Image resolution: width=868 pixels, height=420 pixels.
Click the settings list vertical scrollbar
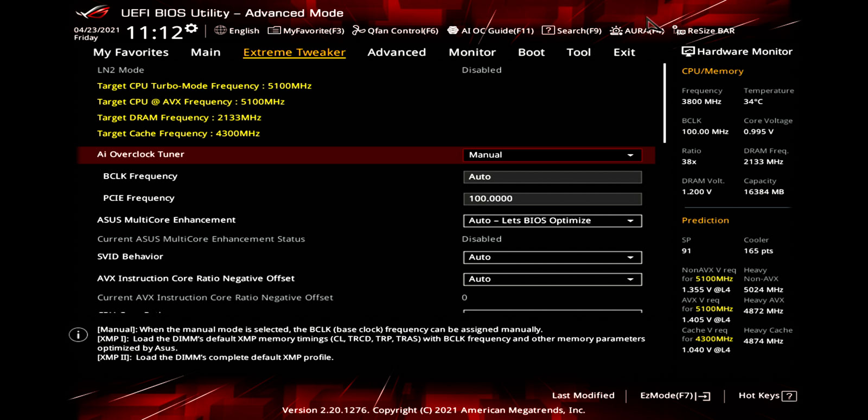(665, 103)
